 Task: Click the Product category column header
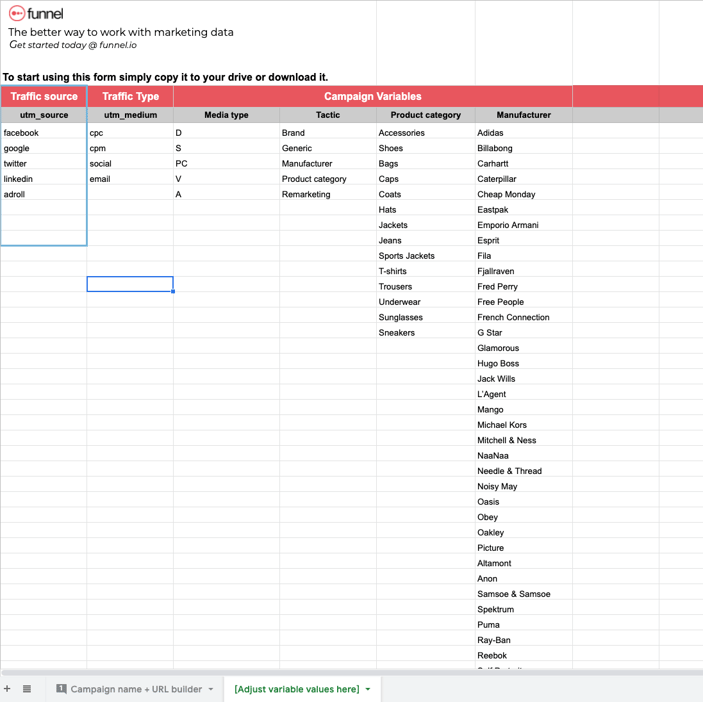click(425, 115)
